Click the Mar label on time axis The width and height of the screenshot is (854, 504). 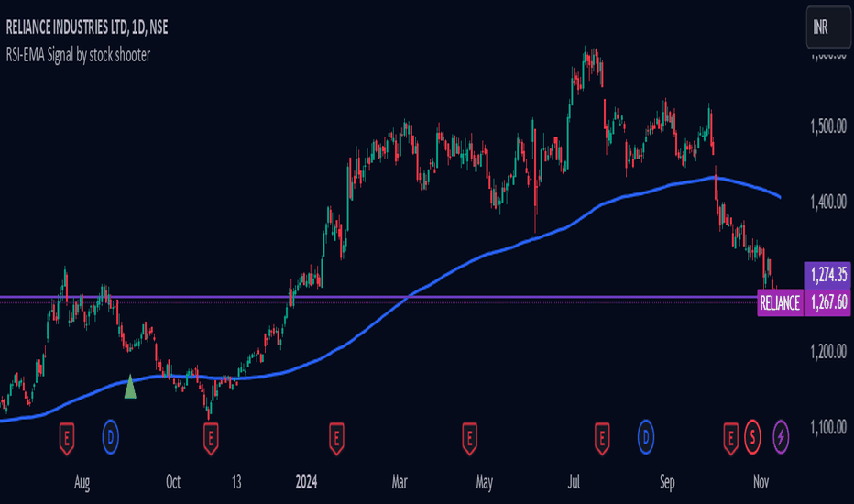pyautogui.click(x=400, y=482)
